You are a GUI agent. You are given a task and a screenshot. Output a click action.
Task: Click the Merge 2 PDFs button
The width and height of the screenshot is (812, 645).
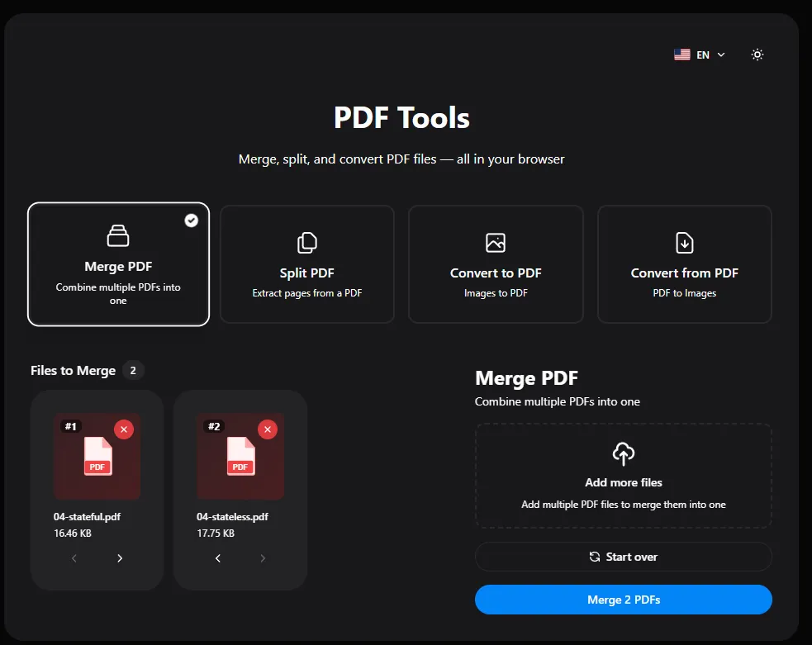point(623,600)
